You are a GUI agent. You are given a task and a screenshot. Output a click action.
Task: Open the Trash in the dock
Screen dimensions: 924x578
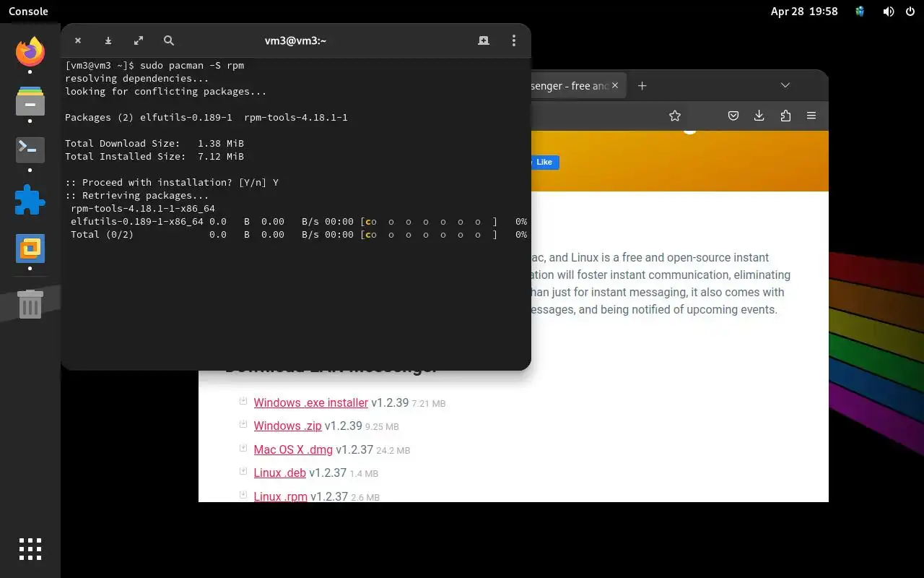[x=30, y=304]
